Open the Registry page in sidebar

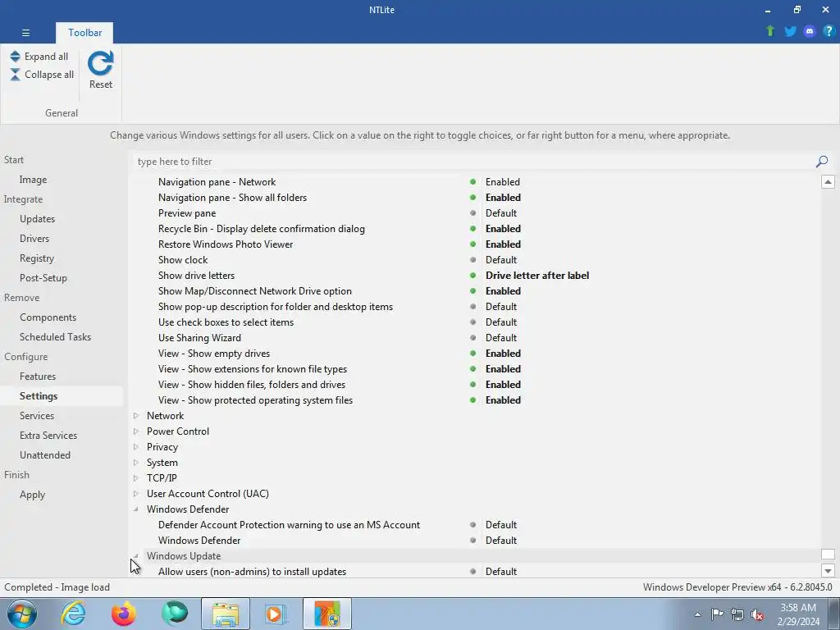(37, 258)
